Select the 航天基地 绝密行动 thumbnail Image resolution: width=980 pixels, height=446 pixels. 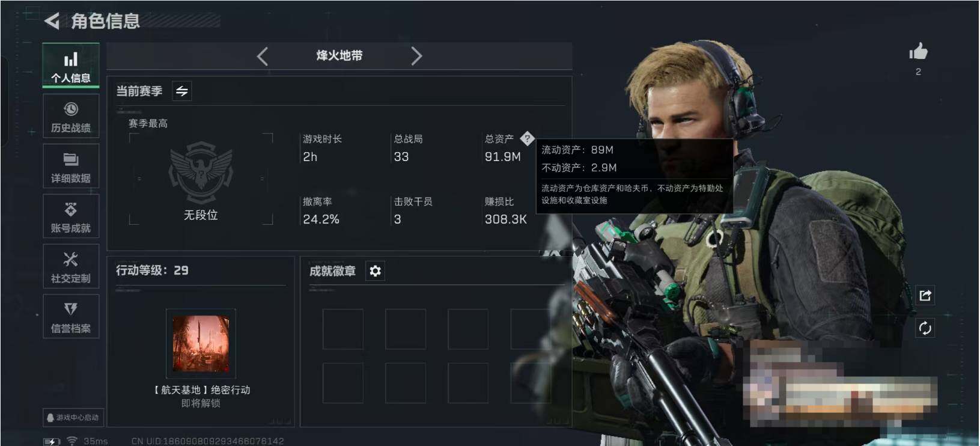(201, 344)
